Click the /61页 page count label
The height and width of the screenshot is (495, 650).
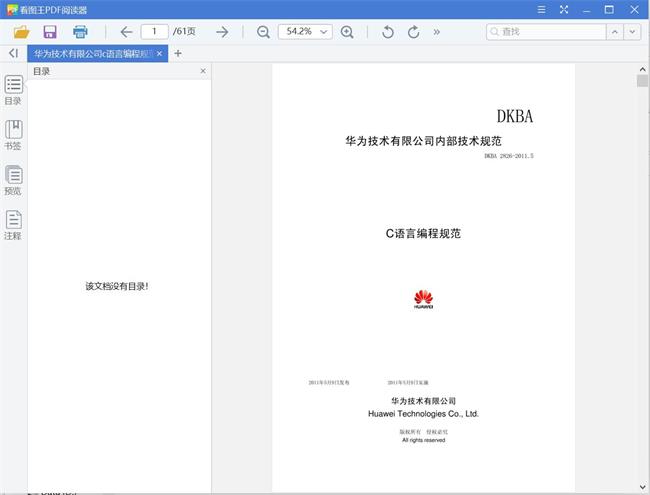tap(184, 32)
